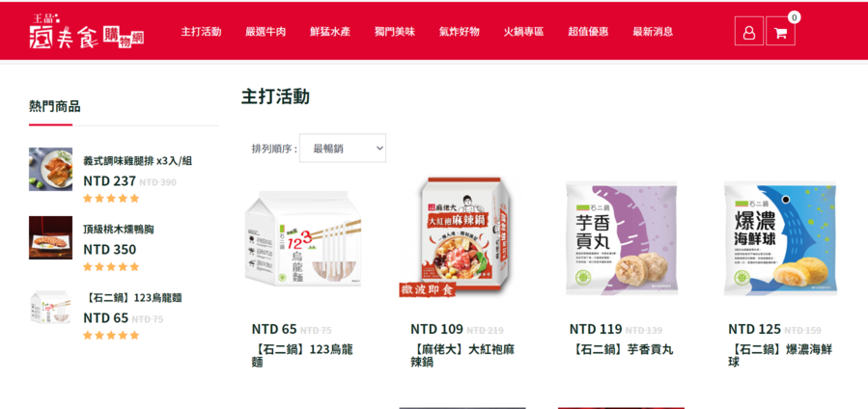The height and width of the screenshot is (409, 868).
Task: Select 鮮猛水產 in navigation
Action: (x=330, y=32)
